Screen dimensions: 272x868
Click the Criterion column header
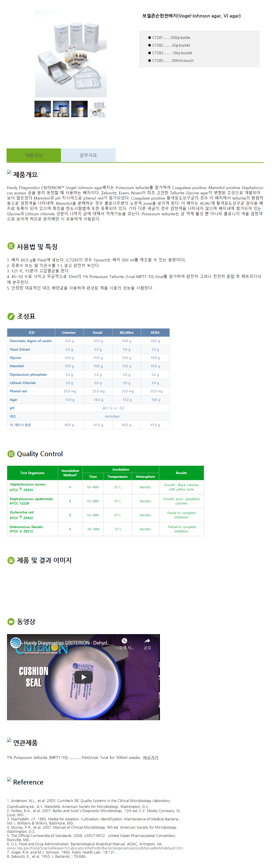tap(69, 332)
